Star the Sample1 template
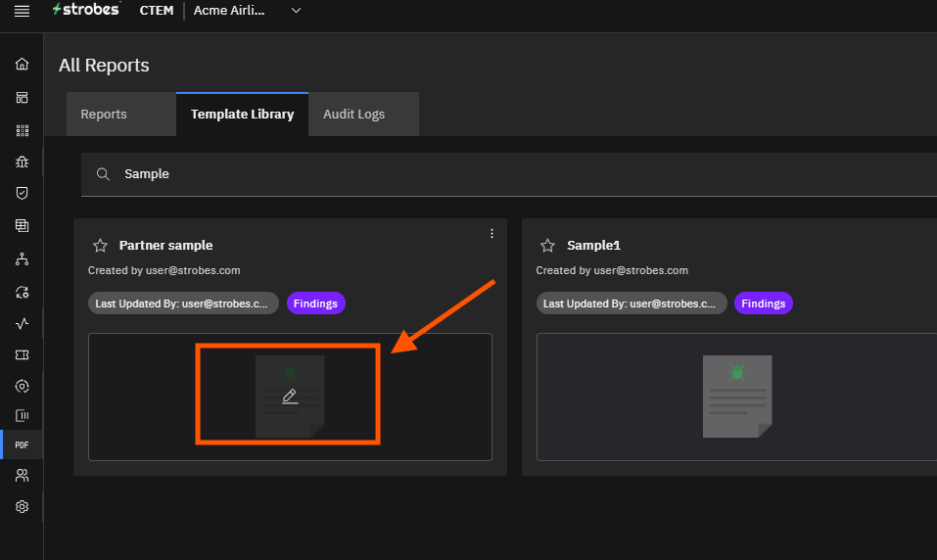This screenshot has height=560, width=937. click(x=548, y=246)
